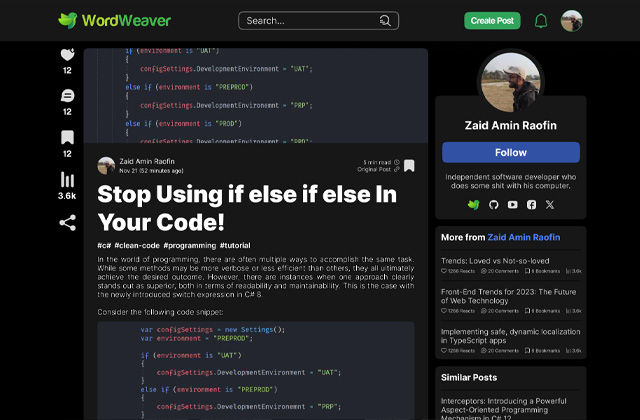Like the post with the heart icon

click(x=67, y=55)
